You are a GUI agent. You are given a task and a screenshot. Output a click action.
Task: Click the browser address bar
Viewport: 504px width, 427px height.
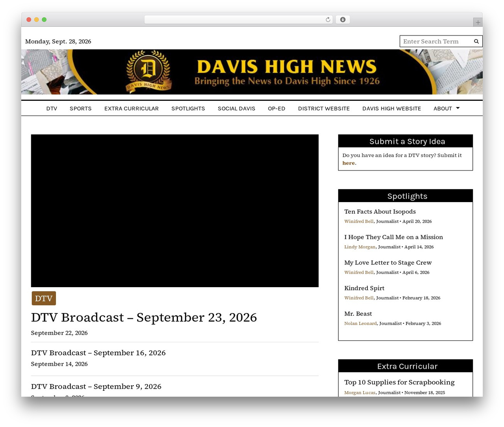point(238,20)
